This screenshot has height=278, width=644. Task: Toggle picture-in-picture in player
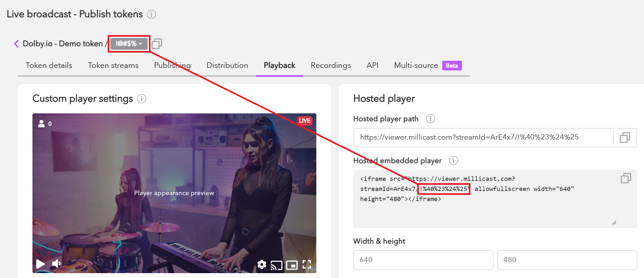(292, 265)
